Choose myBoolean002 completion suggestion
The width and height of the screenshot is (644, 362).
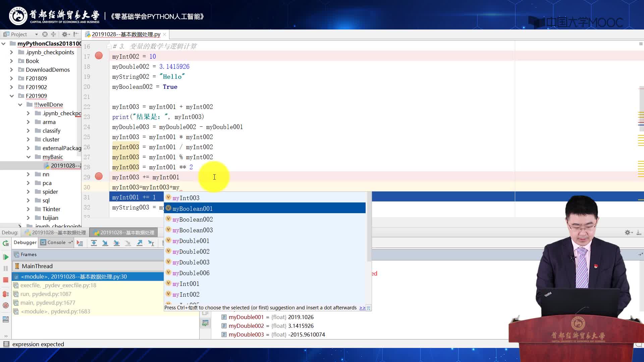(265, 219)
